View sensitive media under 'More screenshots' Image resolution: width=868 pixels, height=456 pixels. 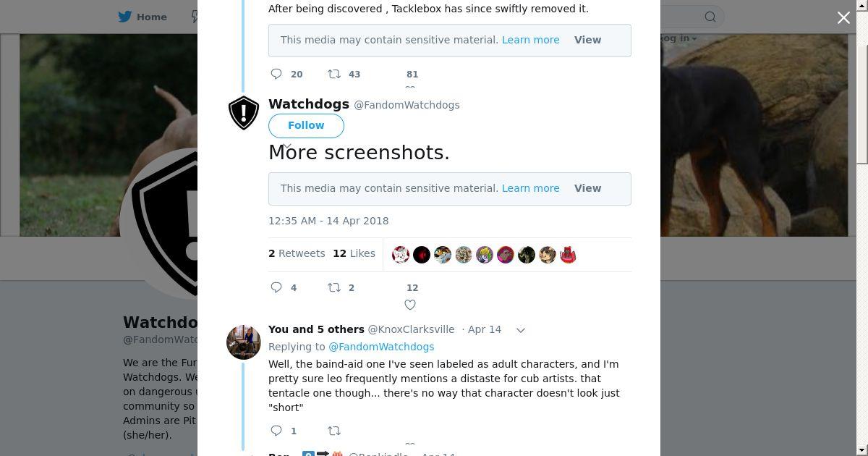point(587,188)
